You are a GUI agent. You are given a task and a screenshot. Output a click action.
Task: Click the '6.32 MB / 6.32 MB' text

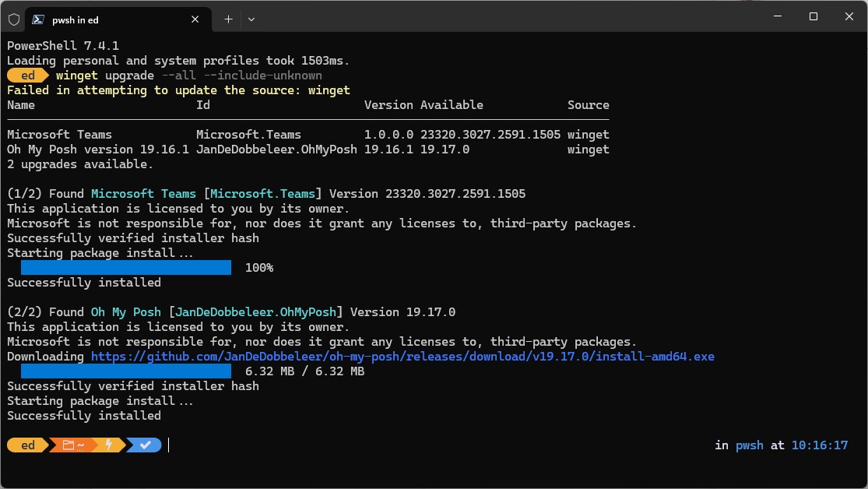coord(304,371)
